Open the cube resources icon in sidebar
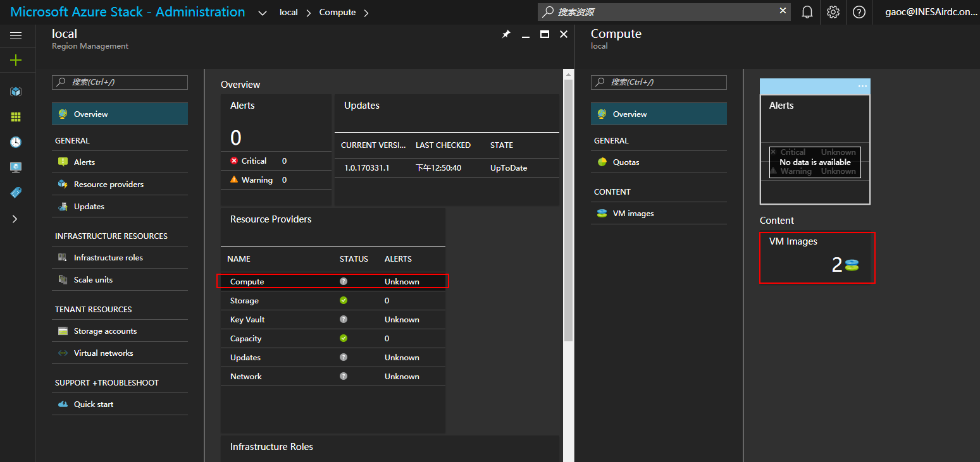The width and height of the screenshot is (980, 462). pos(16,92)
